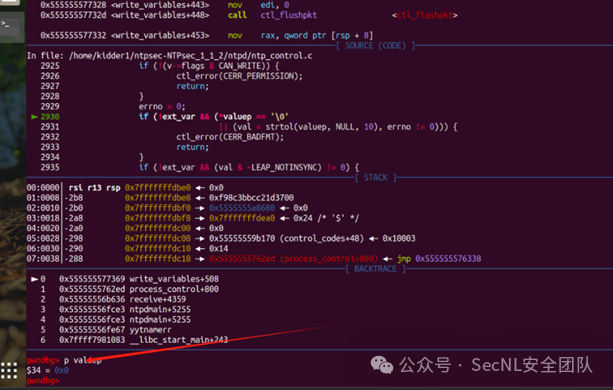
Task: Click the 'jmp 0x555555576338' target
Action: [439, 259]
